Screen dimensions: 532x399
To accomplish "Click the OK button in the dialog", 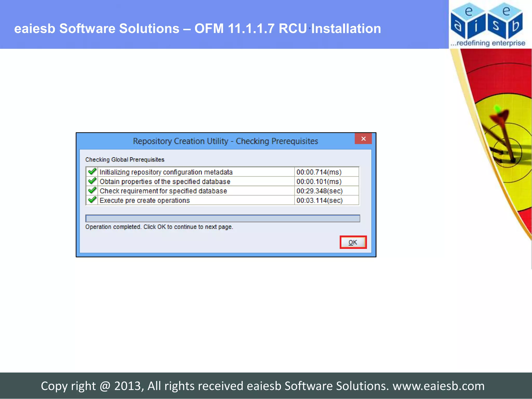I will pos(353,242).
